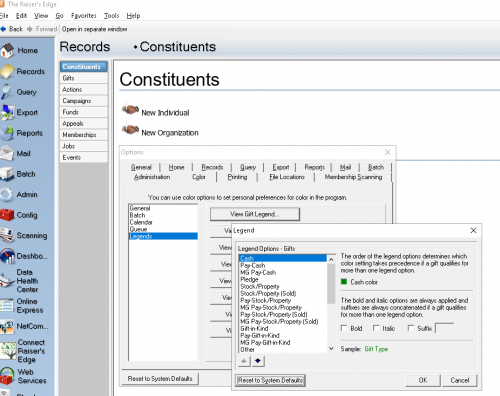Click the New Organization handshake icon
The width and height of the screenshot is (500, 396).
pyautogui.click(x=130, y=129)
